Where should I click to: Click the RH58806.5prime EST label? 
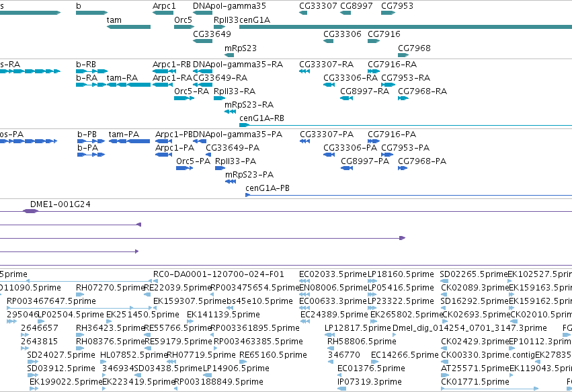[362, 342]
